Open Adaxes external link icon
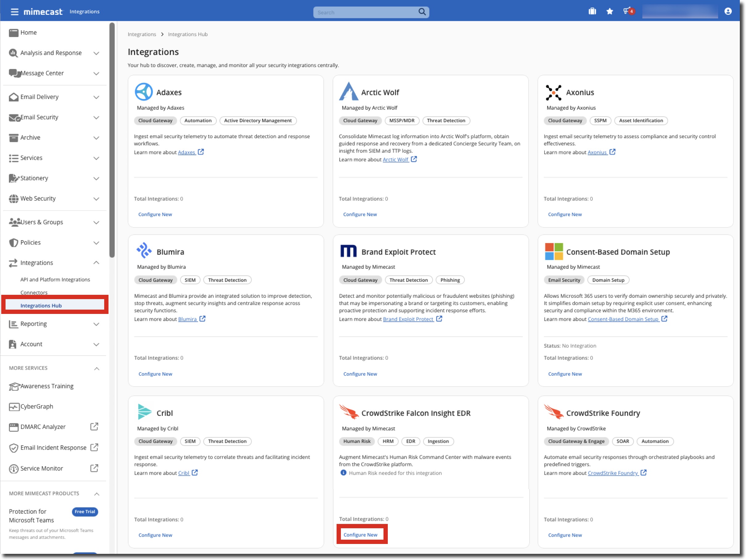Screen dimensions: 746x560 point(201,152)
